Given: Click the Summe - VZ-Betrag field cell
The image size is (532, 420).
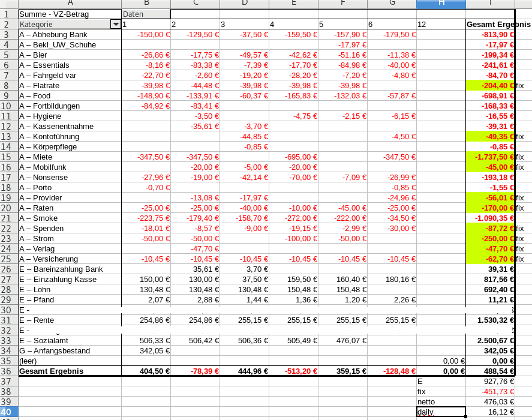Looking at the screenshot, I should [70, 14].
